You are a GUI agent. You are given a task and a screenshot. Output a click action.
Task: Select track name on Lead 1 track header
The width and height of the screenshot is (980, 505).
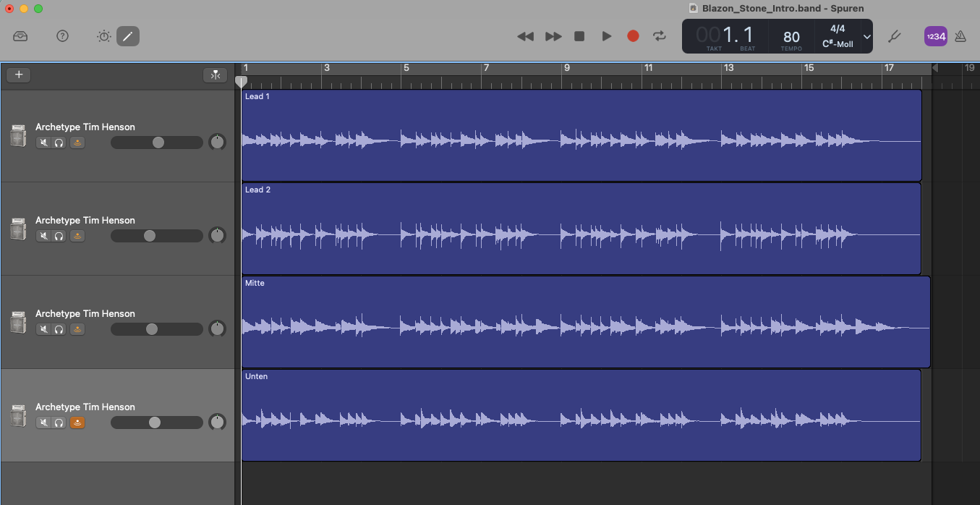(85, 127)
